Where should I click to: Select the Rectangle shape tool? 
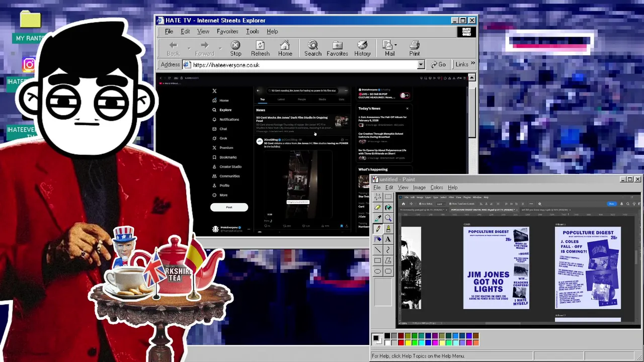(x=377, y=260)
